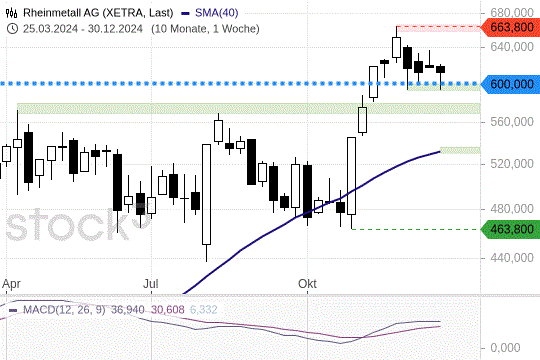Click the date range 25.03.2024 - 30.12.2024
Viewport: 540px width, 360px height.
tap(83, 29)
